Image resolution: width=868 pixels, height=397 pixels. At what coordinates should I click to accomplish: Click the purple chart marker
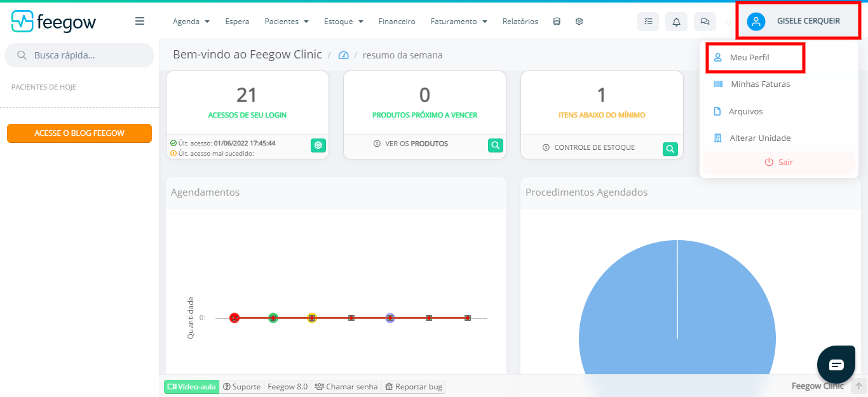390,318
